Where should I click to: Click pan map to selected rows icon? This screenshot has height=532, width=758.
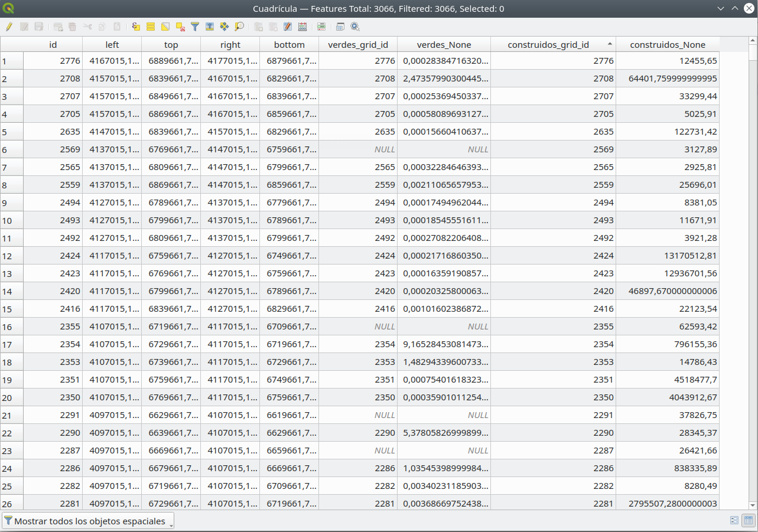225,27
